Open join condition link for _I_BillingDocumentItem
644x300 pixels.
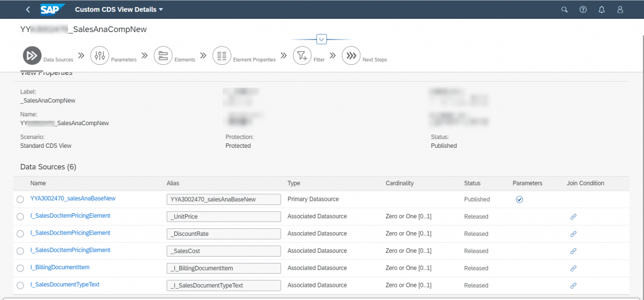574,269
